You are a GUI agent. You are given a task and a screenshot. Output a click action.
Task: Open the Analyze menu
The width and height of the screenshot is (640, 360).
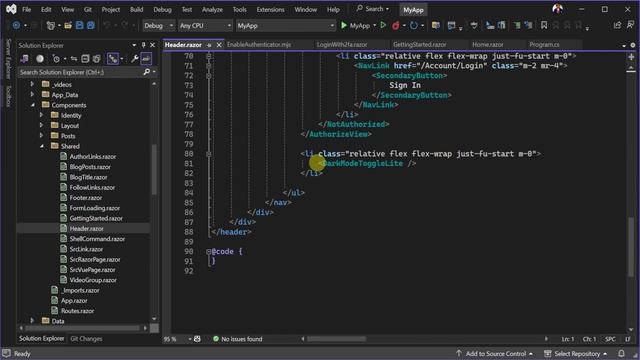tap(212, 9)
